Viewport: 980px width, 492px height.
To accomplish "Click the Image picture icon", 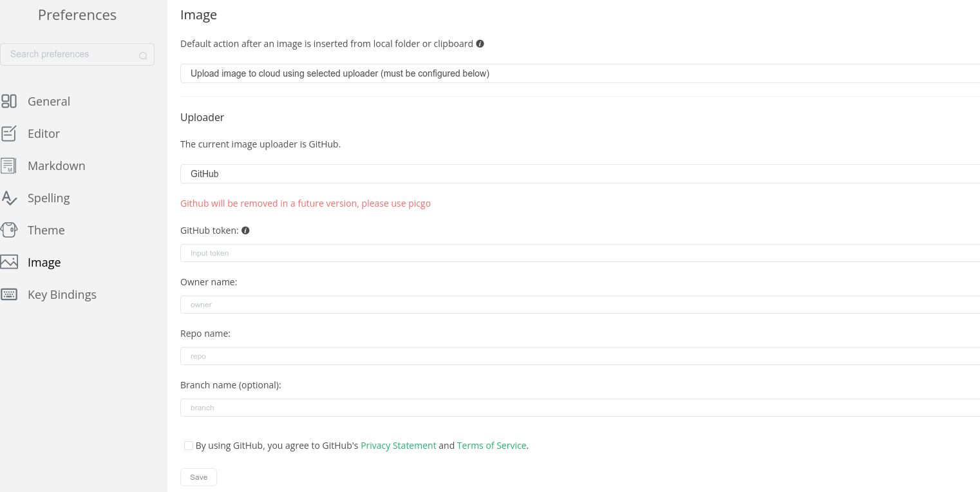I will tap(9, 262).
